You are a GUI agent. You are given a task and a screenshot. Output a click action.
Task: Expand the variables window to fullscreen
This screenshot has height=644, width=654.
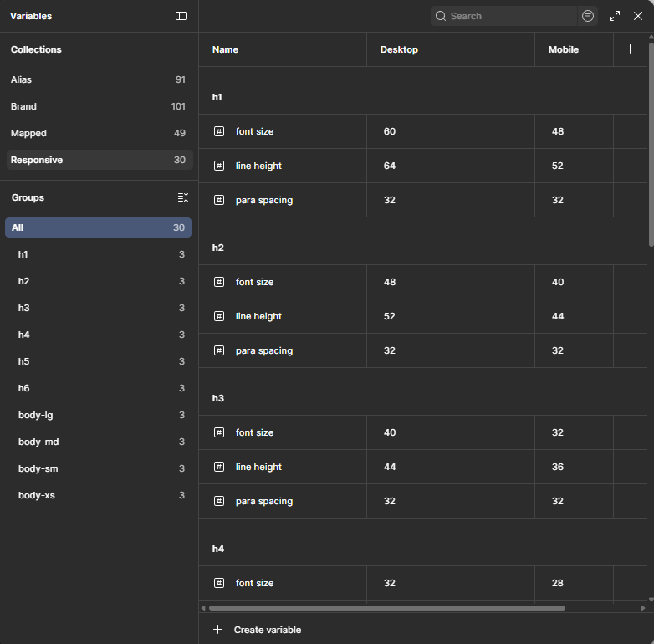point(615,16)
